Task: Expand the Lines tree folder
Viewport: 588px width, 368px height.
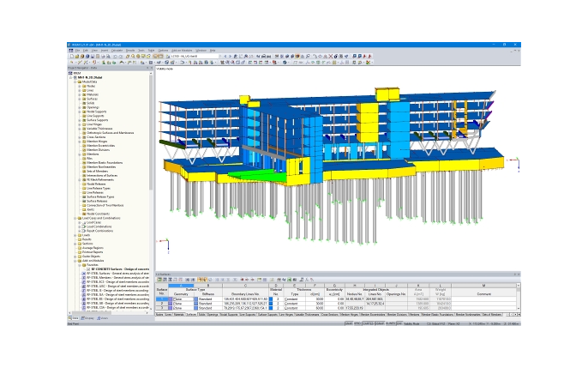Action: coord(80,90)
